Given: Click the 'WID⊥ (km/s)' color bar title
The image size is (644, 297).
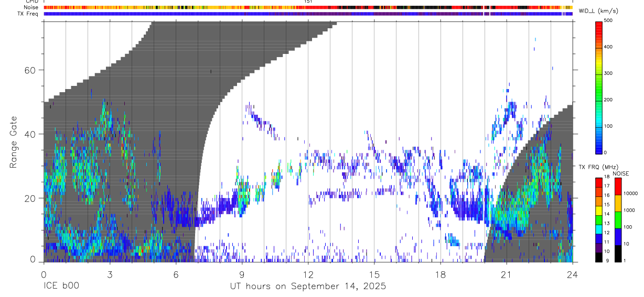Looking at the screenshot, I should [598, 11].
